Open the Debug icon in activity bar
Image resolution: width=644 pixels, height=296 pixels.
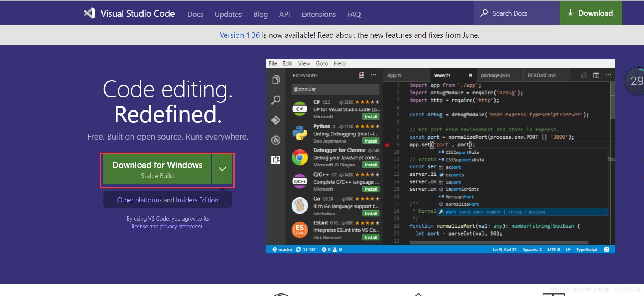point(276,140)
